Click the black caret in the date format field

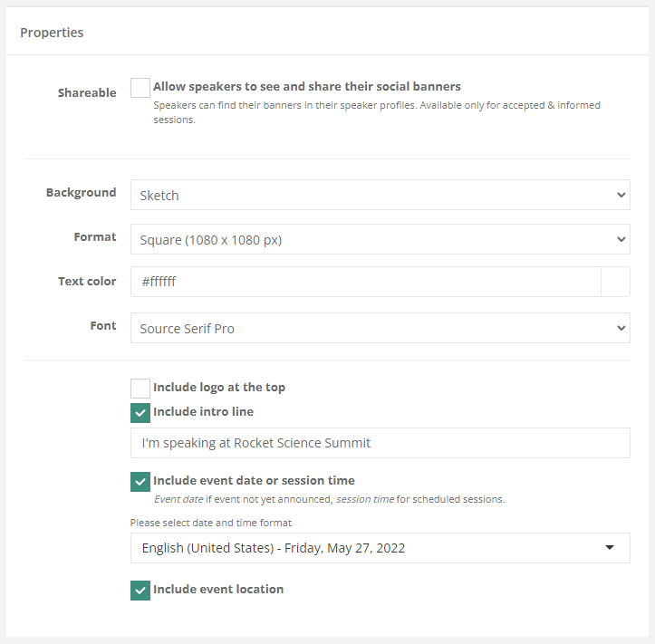point(610,548)
